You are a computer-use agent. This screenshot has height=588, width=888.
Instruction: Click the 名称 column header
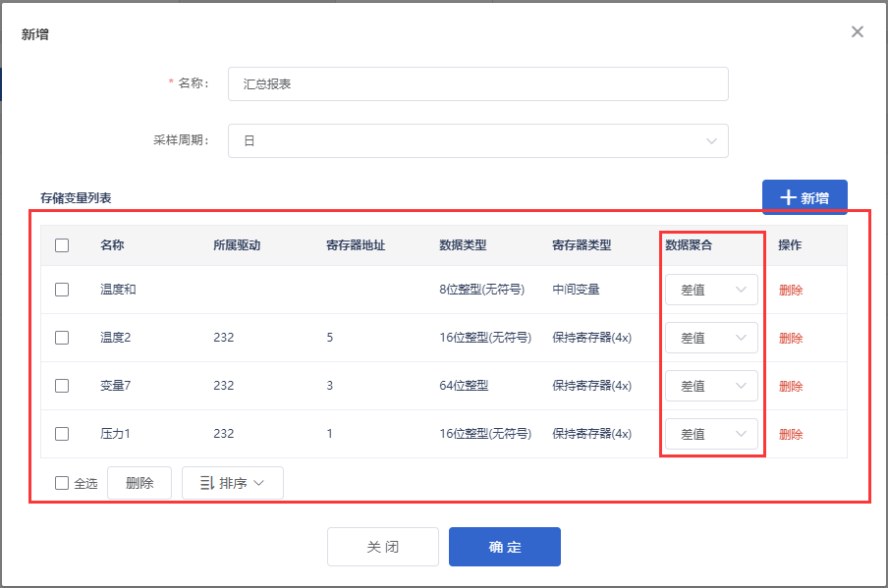click(x=112, y=245)
